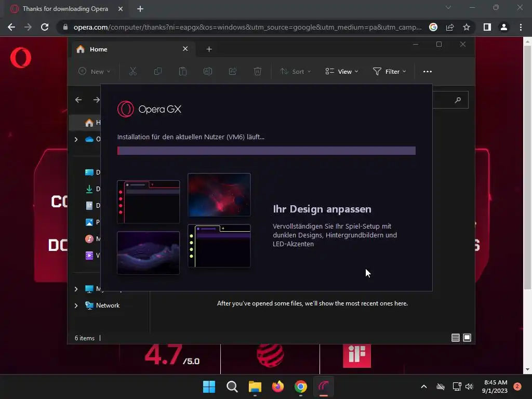
Task: Open Chrome profile avatar
Action: (504, 27)
